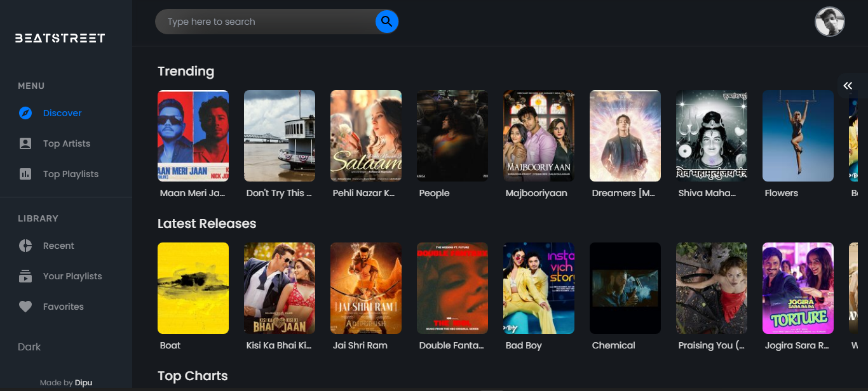The width and height of the screenshot is (868, 391).
Task: Open the Pehli Nazar Salaam cover
Action: 366,136
